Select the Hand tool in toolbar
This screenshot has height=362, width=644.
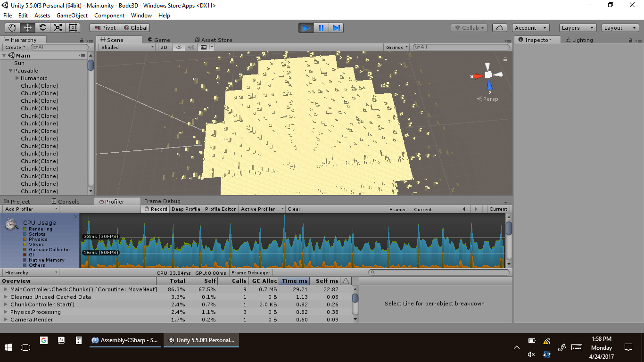[12, 28]
